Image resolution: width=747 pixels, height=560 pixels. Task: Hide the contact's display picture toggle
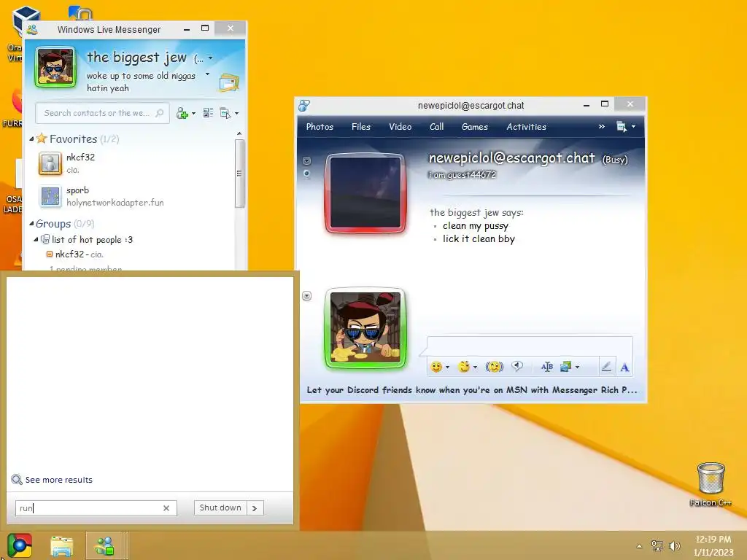pyautogui.click(x=307, y=160)
